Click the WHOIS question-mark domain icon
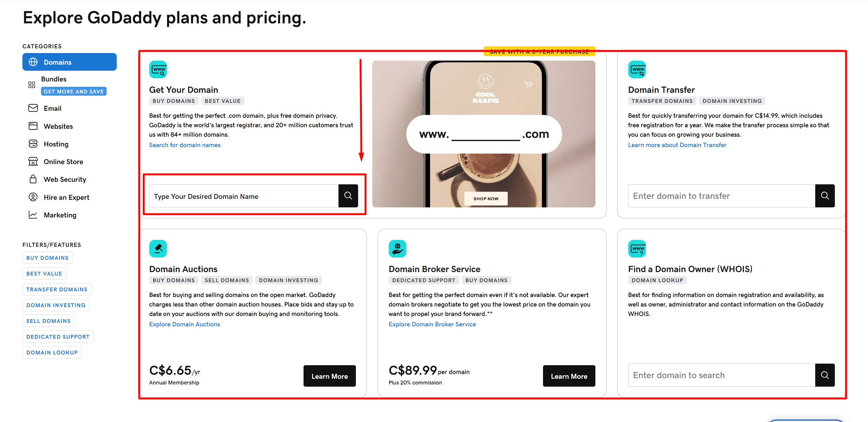Viewport: 868px width, 422px height. point(637,248)
